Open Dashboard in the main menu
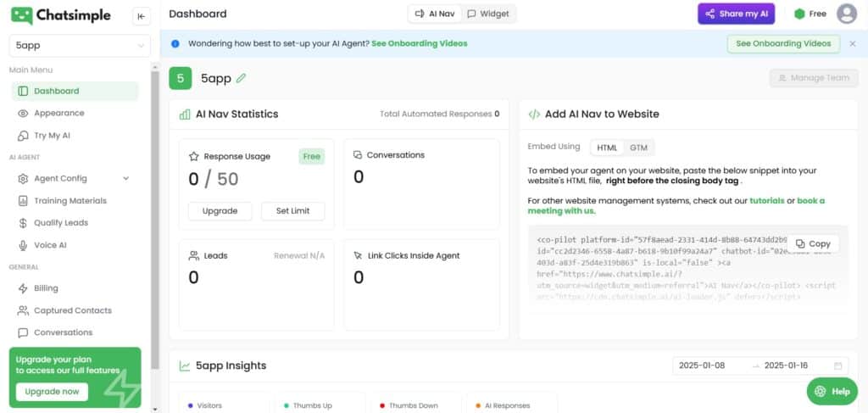Screen dimensions: 868x413 click(x=75, y=92)
